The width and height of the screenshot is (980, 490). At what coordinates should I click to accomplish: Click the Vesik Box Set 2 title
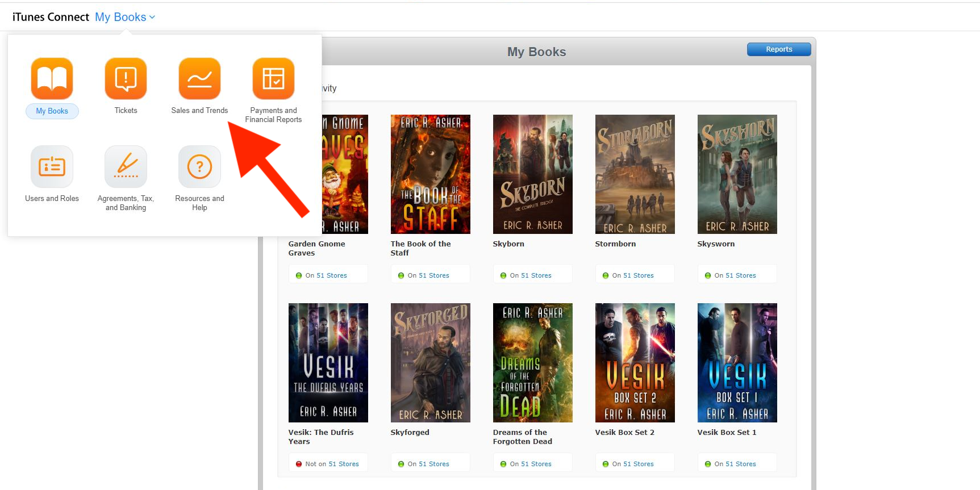tap(624, 432)
